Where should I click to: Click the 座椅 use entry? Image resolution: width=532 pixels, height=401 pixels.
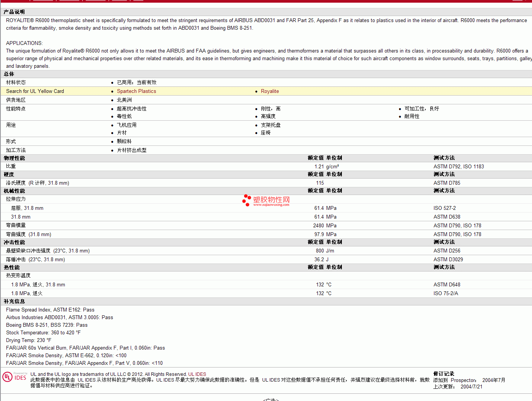[266, 133]
